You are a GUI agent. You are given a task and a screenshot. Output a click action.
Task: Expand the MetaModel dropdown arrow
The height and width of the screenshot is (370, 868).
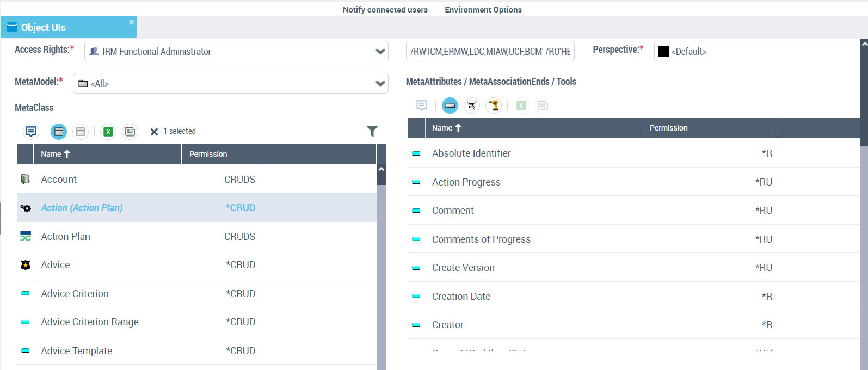coord(380,84)
